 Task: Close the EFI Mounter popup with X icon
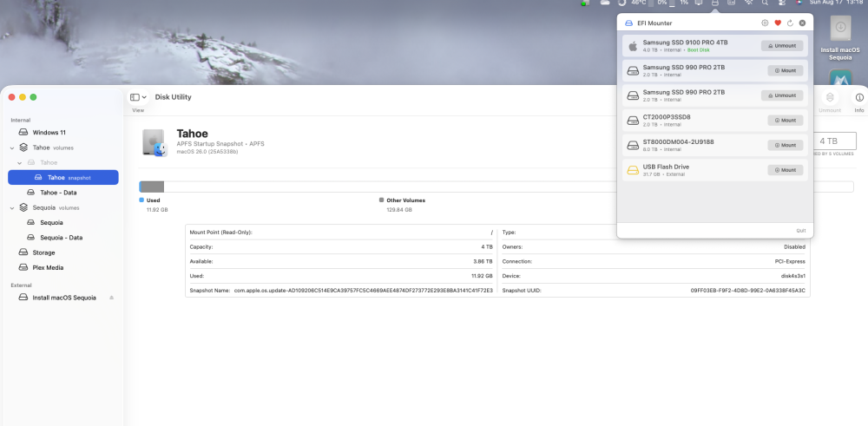coord(802,23)
